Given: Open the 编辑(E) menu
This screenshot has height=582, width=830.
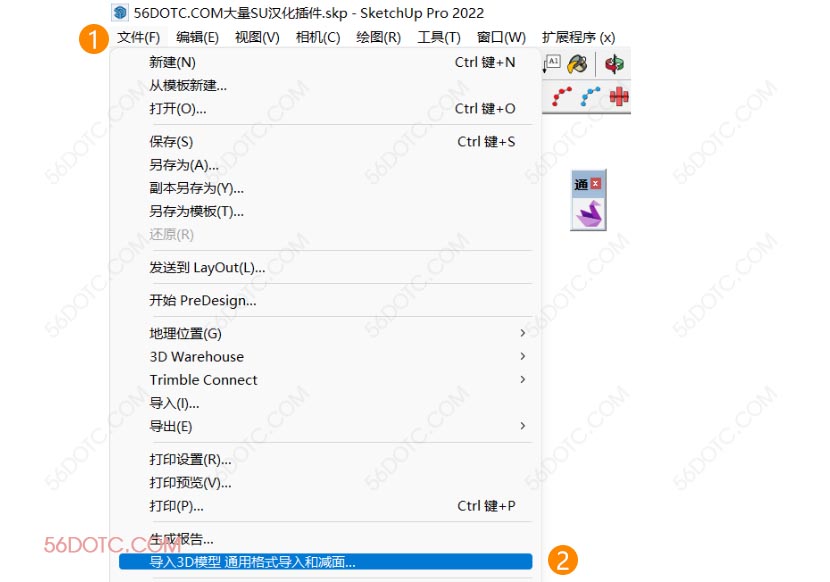Looking at the screenshot, I should [197, 38].
